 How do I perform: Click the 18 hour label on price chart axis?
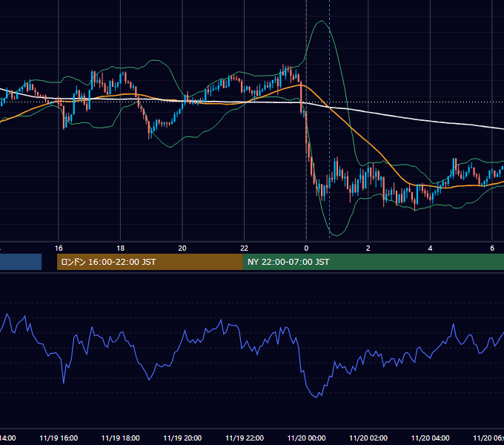121,248
